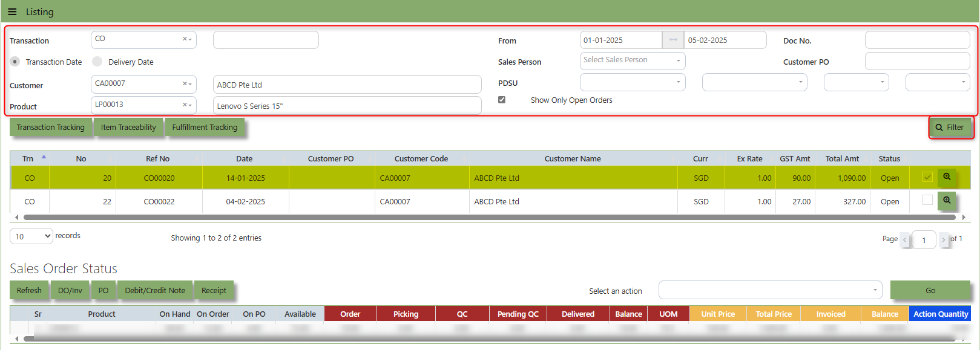Select the Delivery Date radio button
This screenshot has height=350, width=980.
tap(97, 61)
